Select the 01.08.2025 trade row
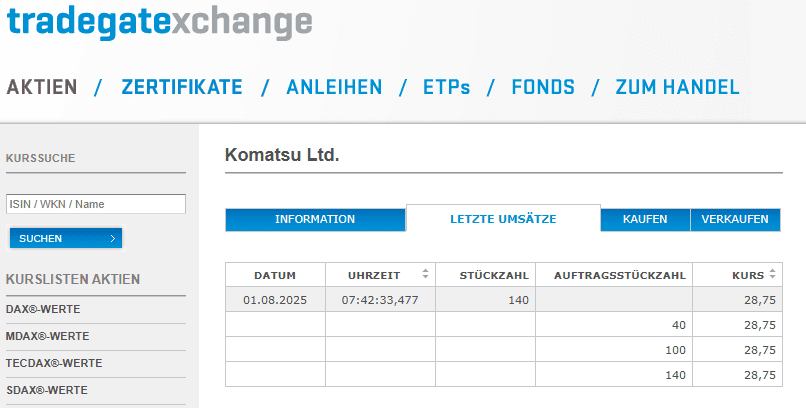Image resolution: width=806 pixels, height=408 pixels. [x=504, y=300]
